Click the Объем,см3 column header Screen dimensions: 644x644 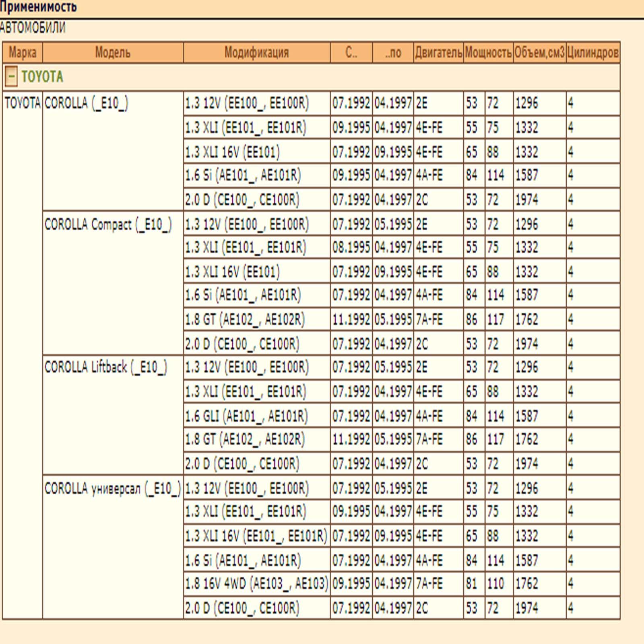tap(540, 53)
